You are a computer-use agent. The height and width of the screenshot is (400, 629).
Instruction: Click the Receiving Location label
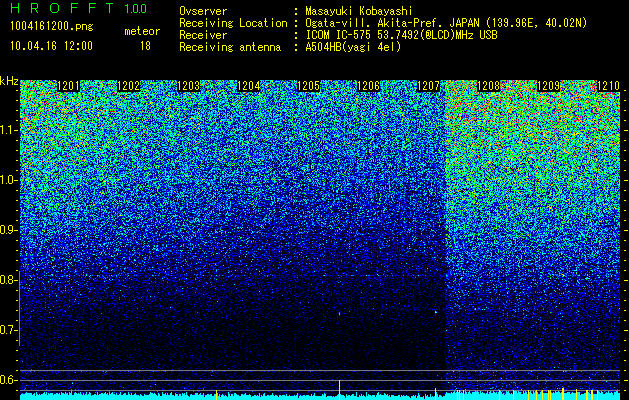coord(233,23)
